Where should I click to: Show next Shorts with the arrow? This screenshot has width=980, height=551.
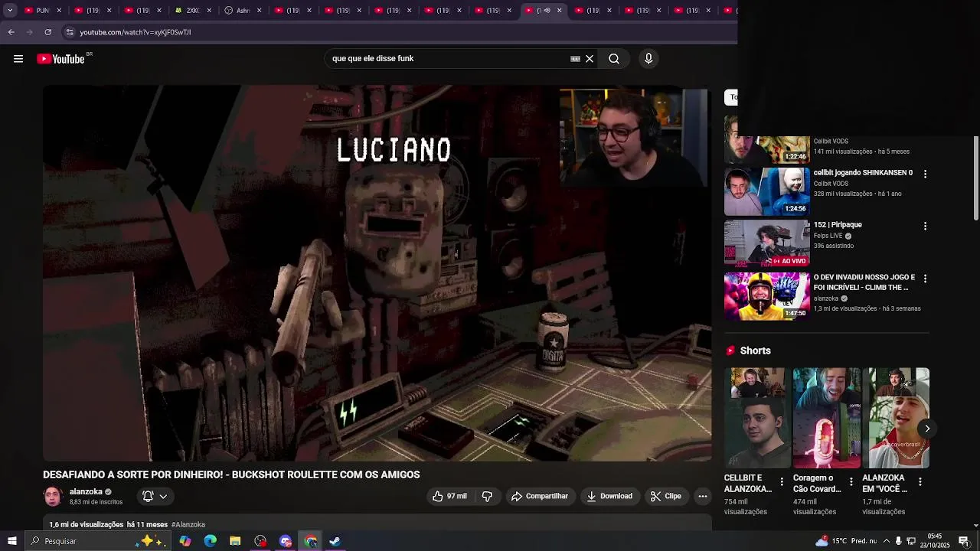click(926, 429)
